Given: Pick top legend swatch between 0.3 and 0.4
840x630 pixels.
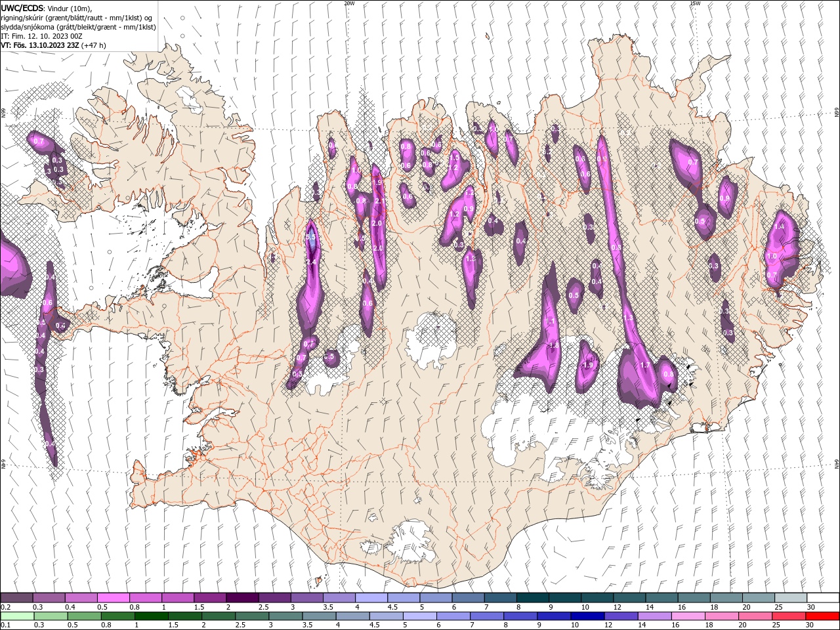Looking at the screenshot, I should (x=49, y=598).
